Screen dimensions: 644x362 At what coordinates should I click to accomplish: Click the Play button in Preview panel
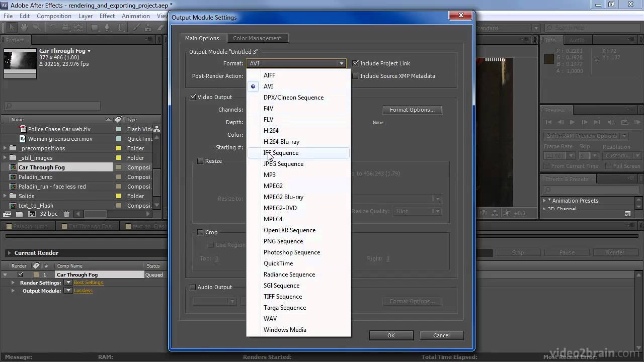[x=572, y=122]
